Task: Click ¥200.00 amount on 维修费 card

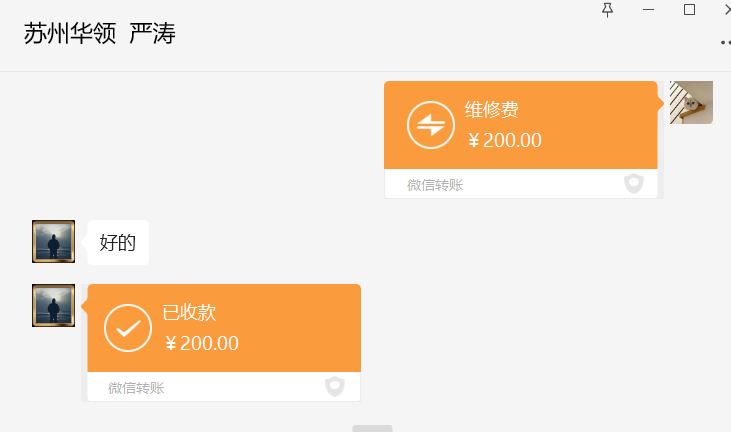Action: pyautogui.click(x=505, y=140)
